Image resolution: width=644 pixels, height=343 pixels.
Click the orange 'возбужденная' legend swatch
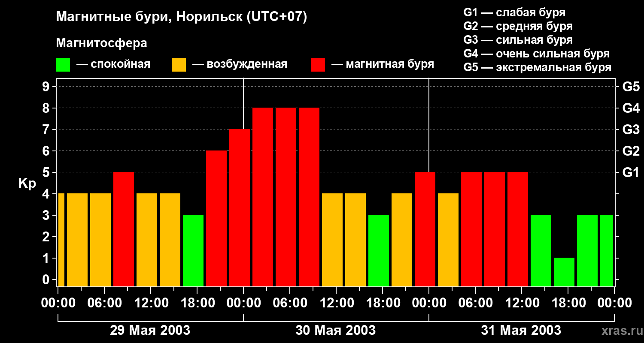[x=179, y=65]
